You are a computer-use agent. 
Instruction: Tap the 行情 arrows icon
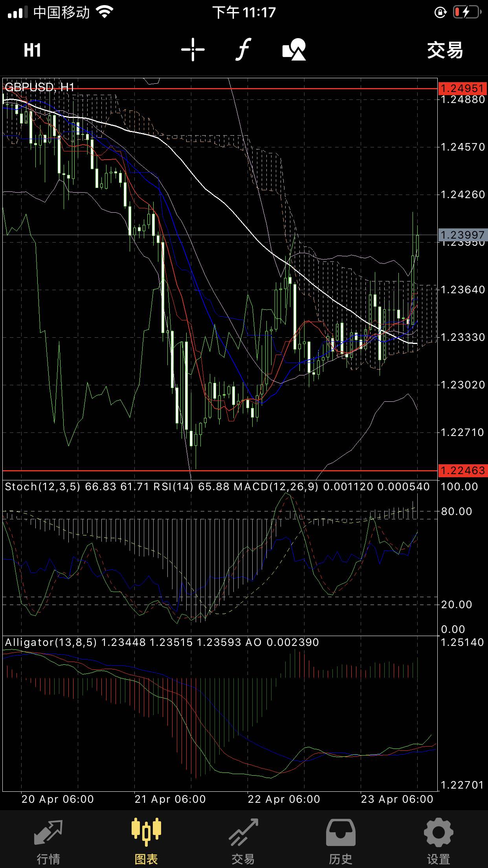(x=48, y=832)
